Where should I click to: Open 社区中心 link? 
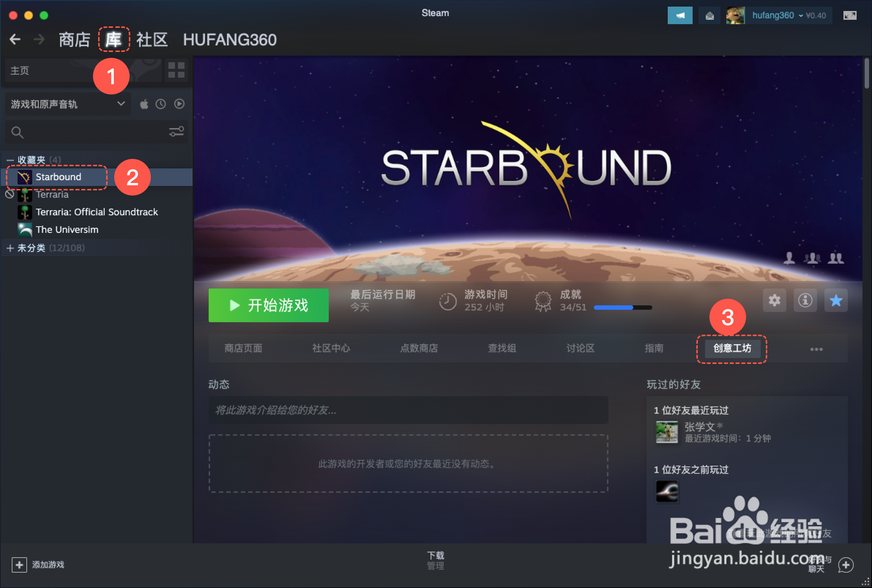pyautogui.click(x=331, y=349)
